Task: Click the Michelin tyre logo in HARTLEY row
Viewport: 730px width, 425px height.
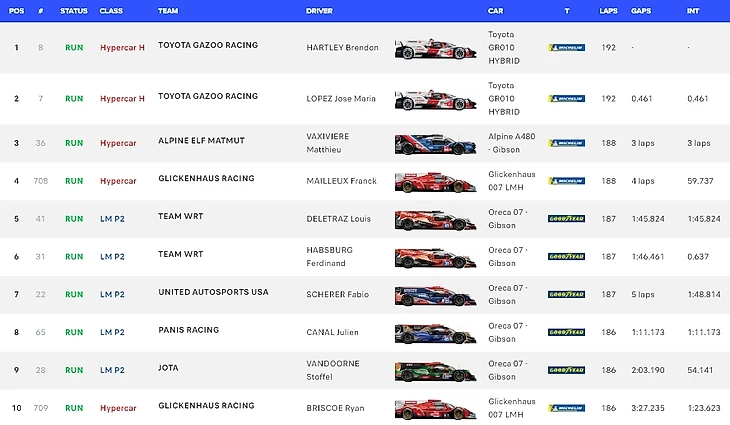Action: pos(567,47)
